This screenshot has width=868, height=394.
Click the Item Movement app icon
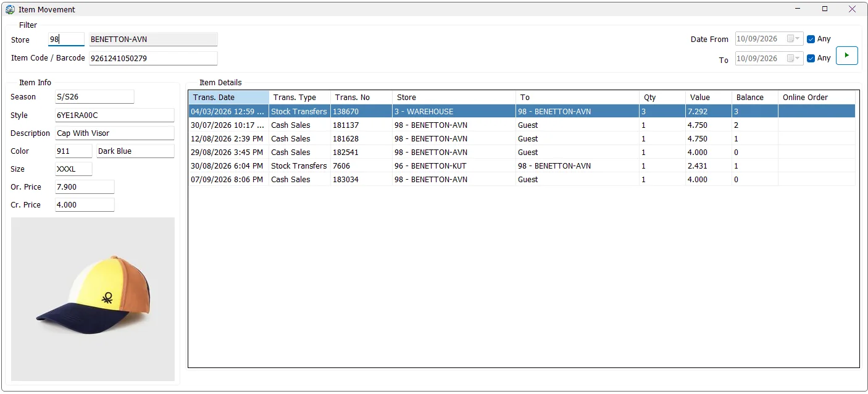point(10,9)
